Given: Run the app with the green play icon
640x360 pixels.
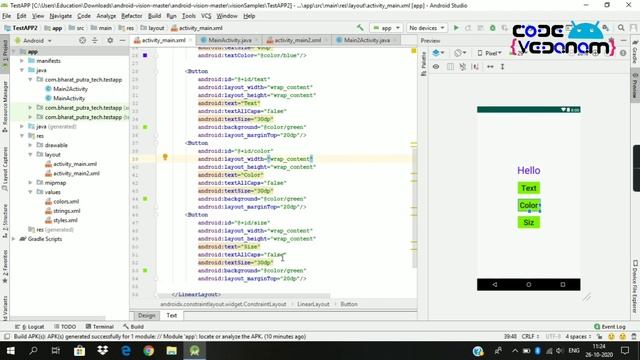Looking at the screenshot, I should [456, 28].
